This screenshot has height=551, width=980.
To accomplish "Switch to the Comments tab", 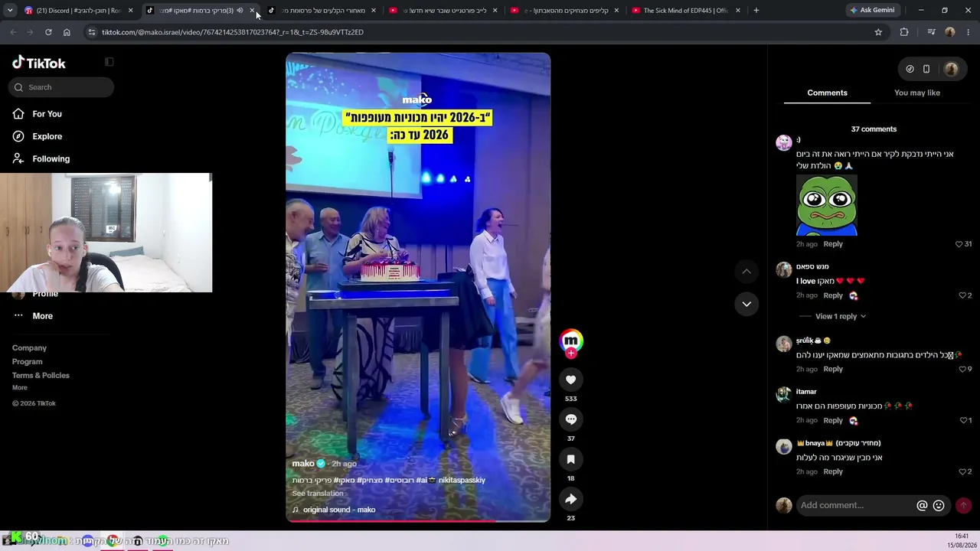I will tap(827, 93).
